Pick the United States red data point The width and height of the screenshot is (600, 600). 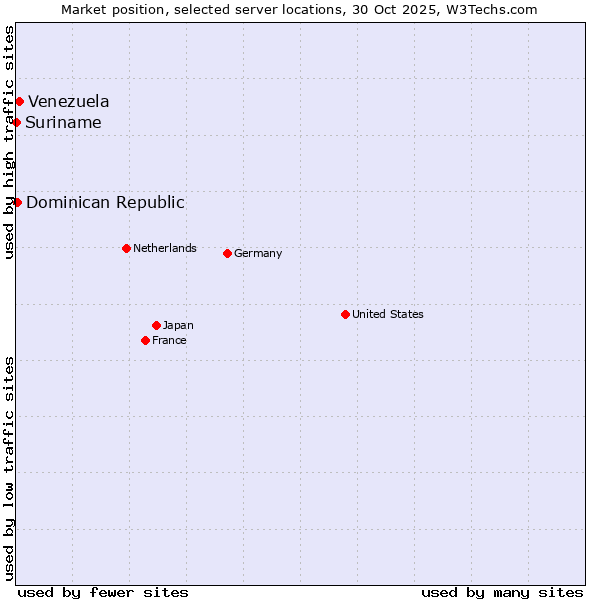345,314
